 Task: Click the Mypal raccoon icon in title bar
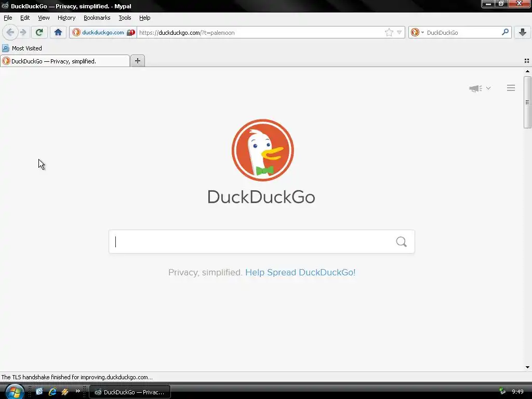[x=5, y=5]
